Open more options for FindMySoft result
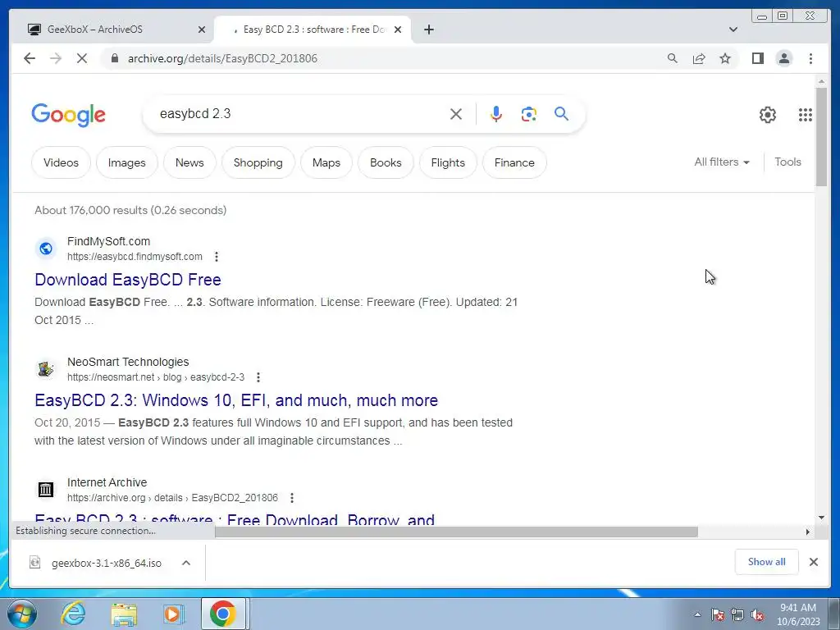This screenshot has width=840, height=630. 217,257
